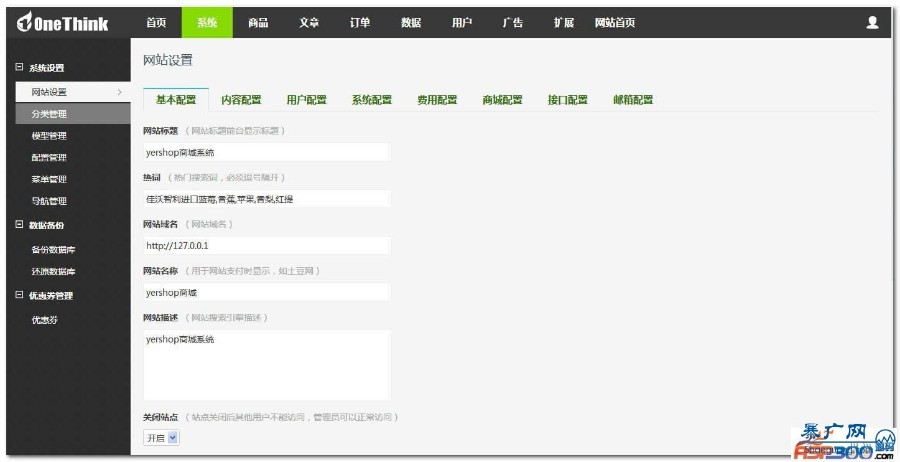This screenshot has height=462, width=900.
Task: Collapse the 系统设置 sidebar section
Action: 19,67
